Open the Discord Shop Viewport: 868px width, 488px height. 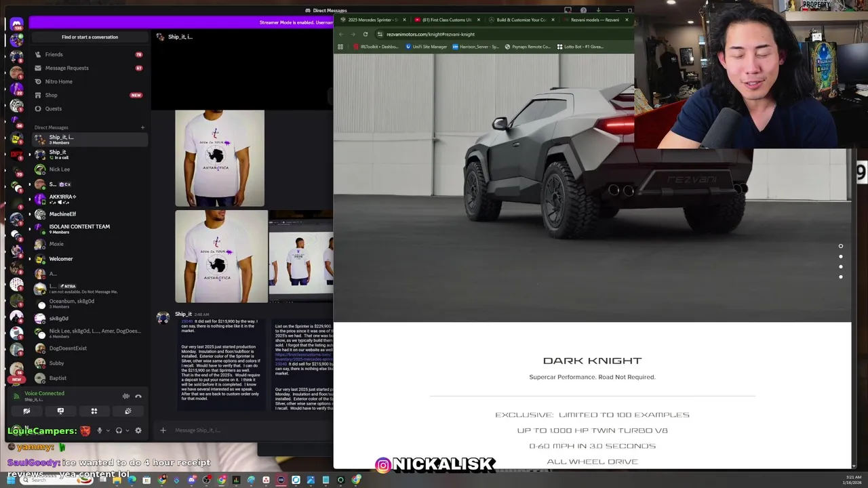(x=90, y=95)
